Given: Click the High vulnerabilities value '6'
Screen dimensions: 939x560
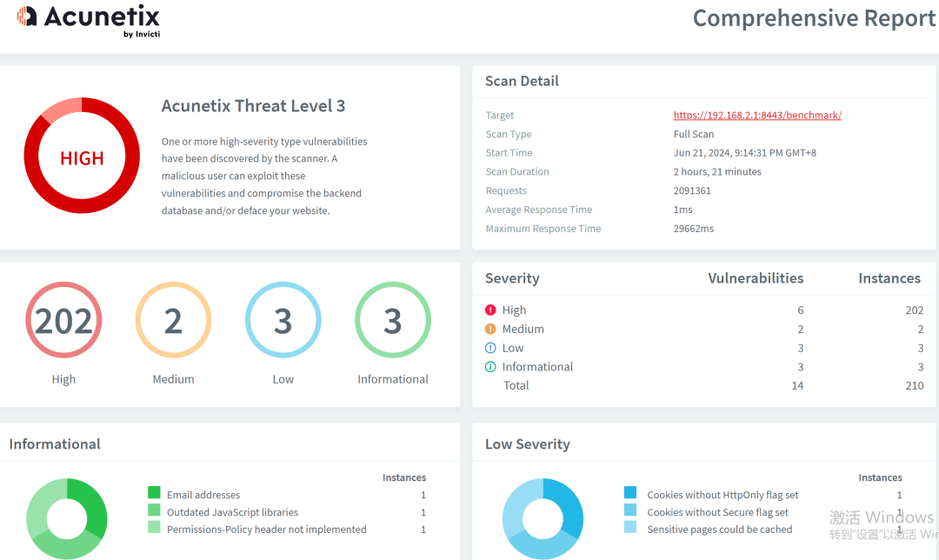Looking at the screenshot, I should (x=800, y=310).
